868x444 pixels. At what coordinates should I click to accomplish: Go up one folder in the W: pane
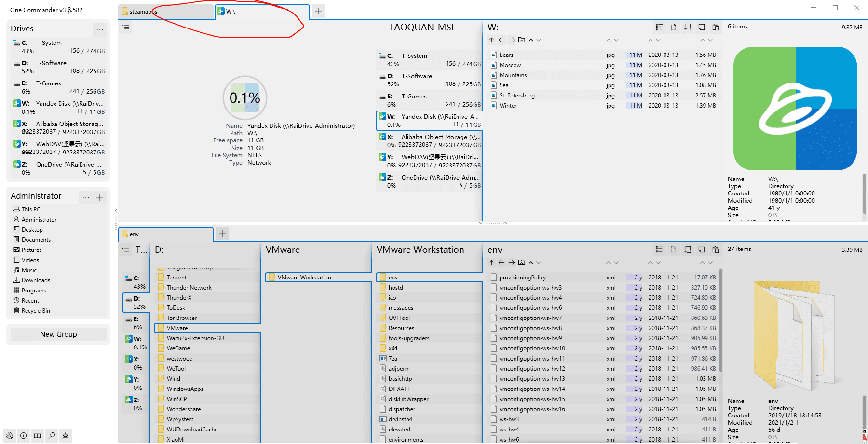click(491, 40)
